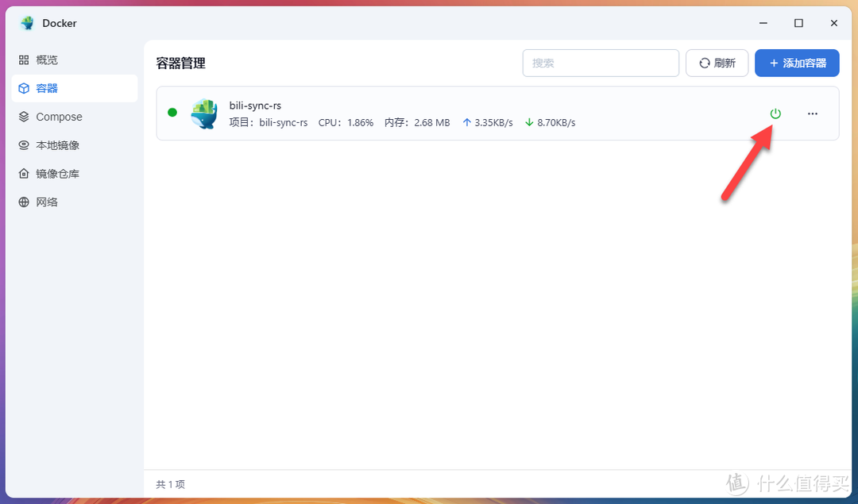Toggle power for bili-sync-rs container

[775, 113]
